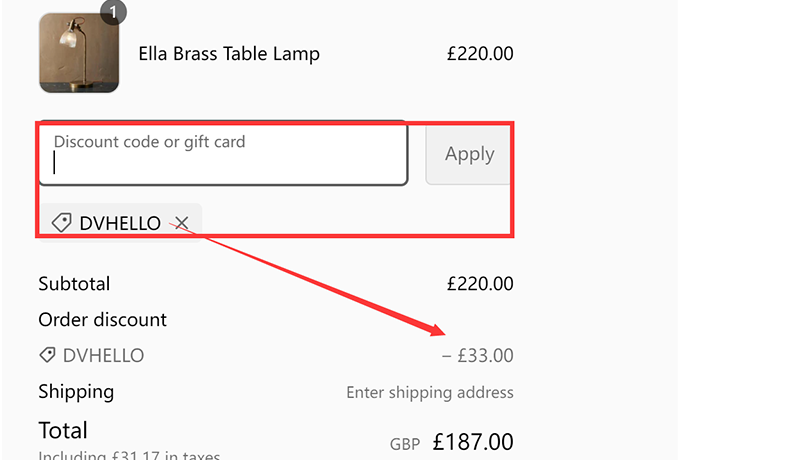Click the Total label

click(63, 430)
